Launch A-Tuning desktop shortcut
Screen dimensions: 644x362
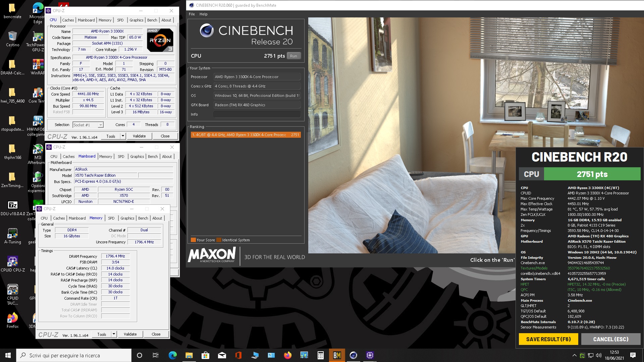[12, 236]
